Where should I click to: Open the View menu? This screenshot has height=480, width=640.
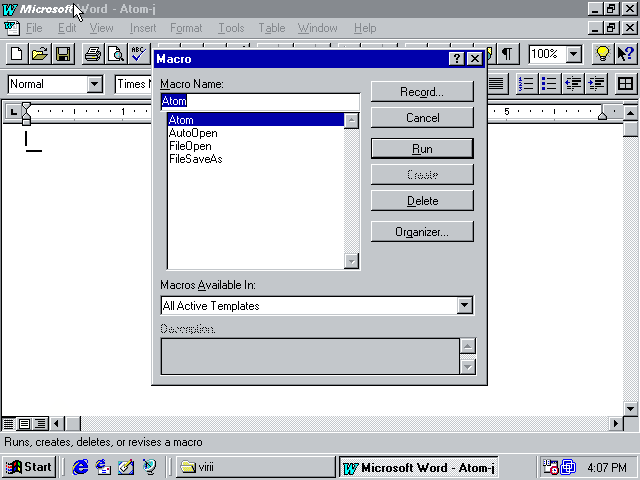[102, 28]
